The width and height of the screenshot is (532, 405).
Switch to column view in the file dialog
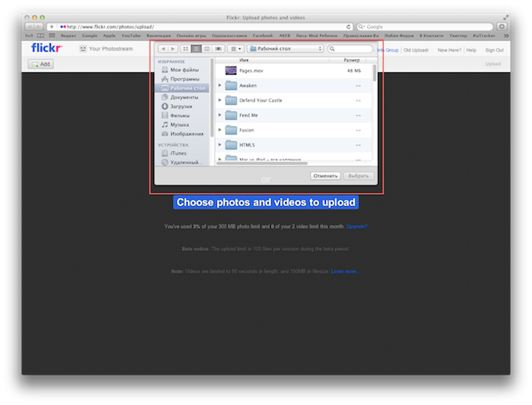click(207, 49)
